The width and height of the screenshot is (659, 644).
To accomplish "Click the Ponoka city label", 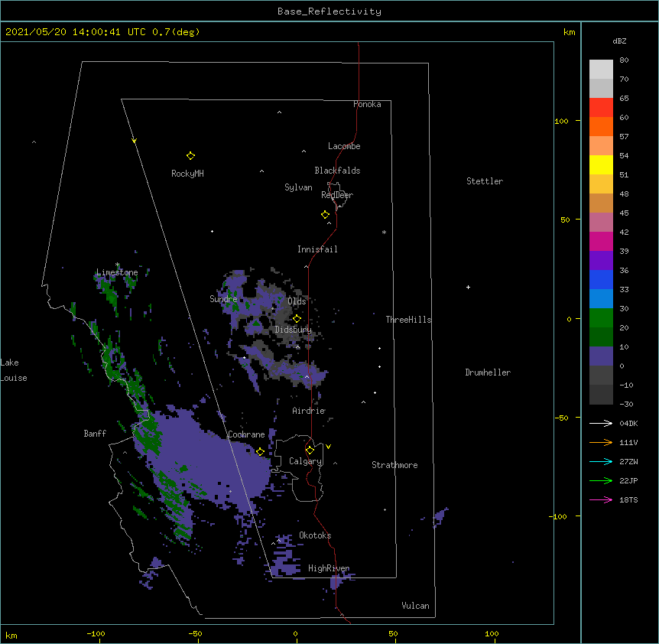I will (367, 104).
